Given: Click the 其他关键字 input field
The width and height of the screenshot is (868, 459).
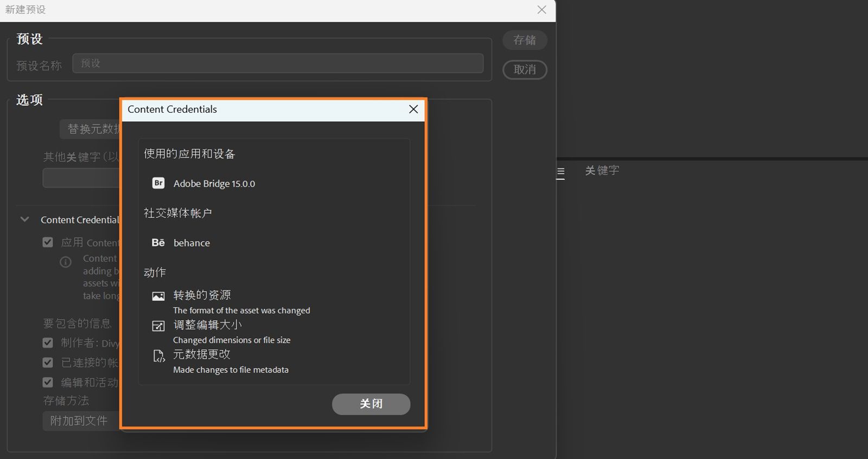Looking at the screenshot, I should pos(81,178).
